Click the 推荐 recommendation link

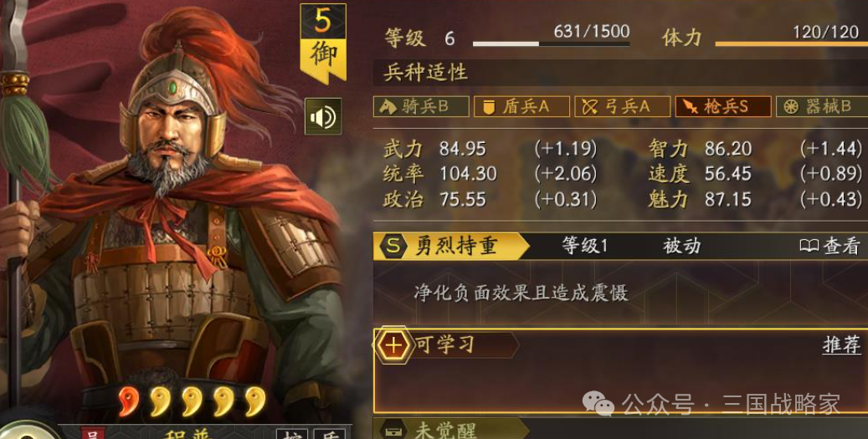[842, 345]
